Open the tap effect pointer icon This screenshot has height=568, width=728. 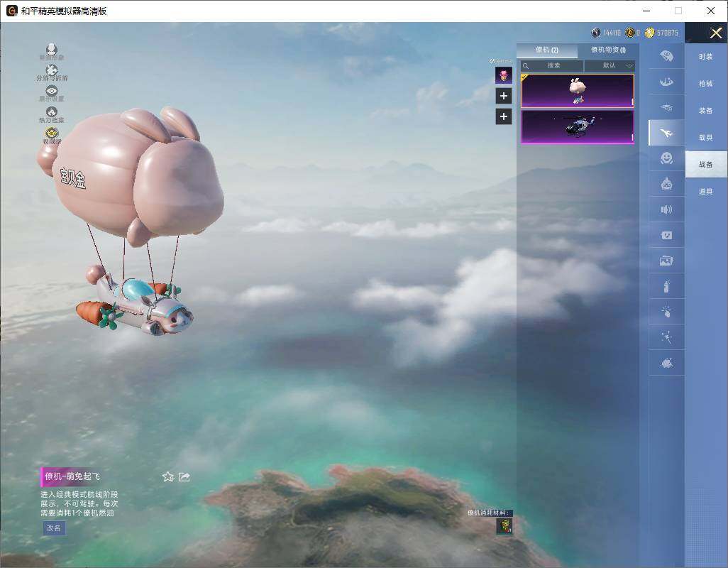tap(666, 312)
